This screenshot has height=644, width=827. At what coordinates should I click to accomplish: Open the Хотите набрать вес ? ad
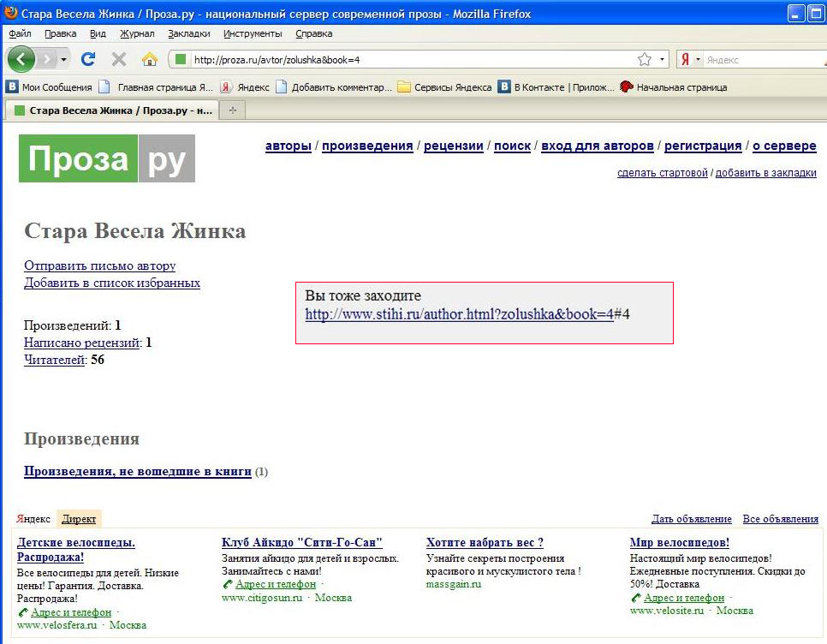click(485, 542)
